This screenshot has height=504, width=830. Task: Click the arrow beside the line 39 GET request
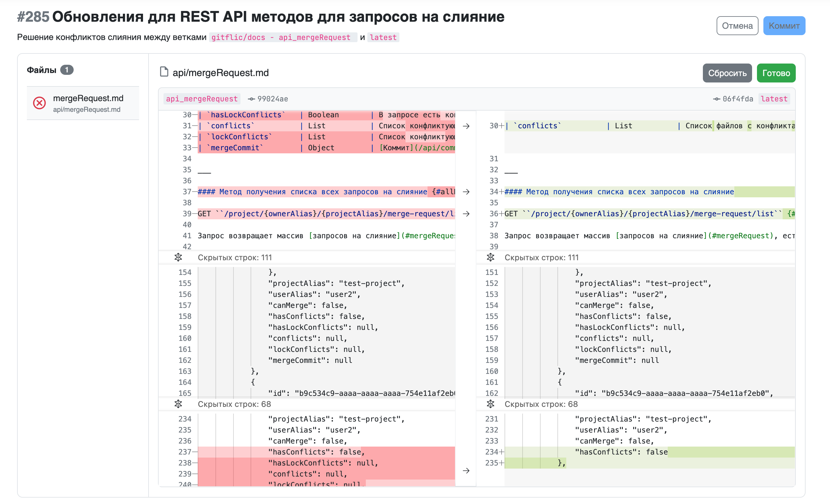point(466,214)
